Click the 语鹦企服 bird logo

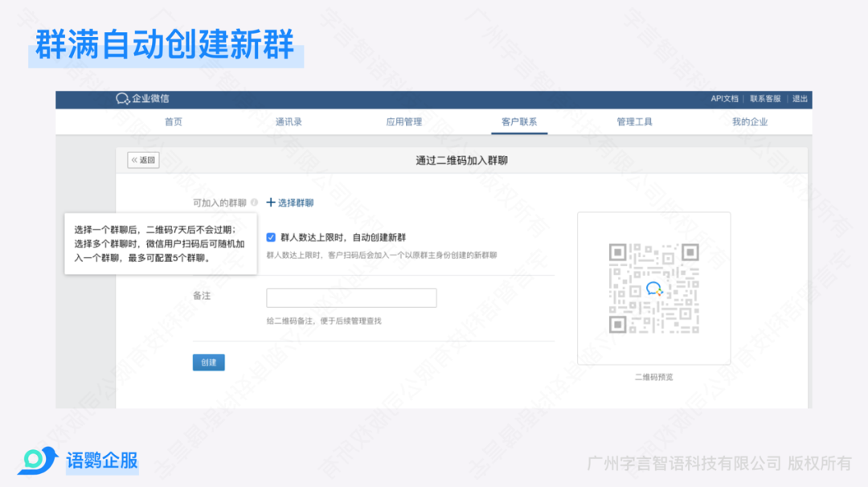point(37,460)
